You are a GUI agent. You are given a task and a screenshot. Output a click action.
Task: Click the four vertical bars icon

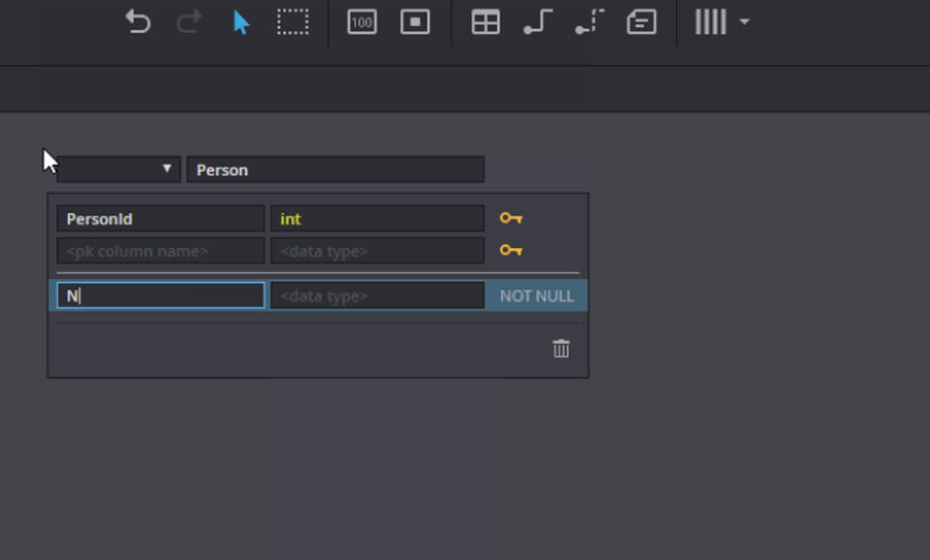[710, 22]
